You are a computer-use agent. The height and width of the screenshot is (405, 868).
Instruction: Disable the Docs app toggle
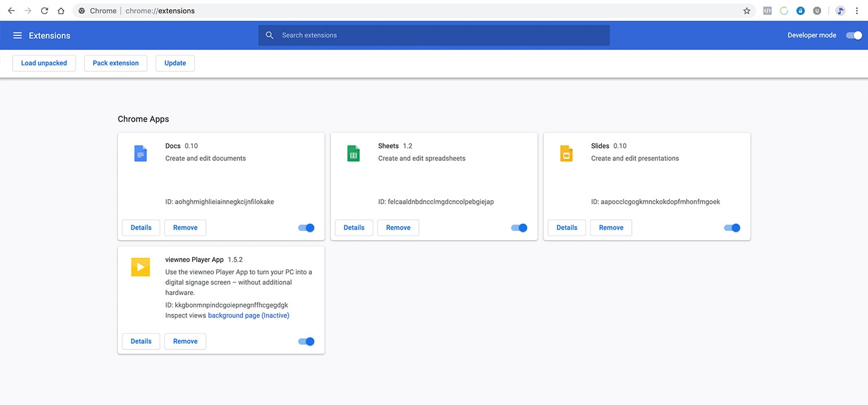(x=306, y=228)
